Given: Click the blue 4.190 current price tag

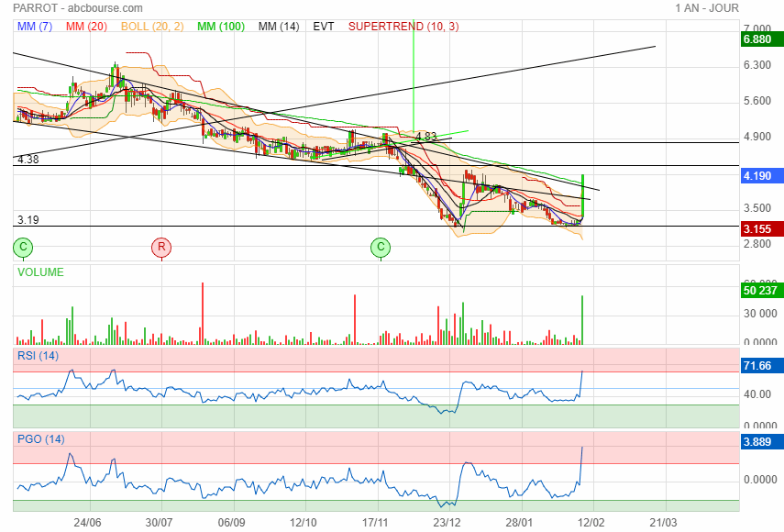Looking at the screenshot, I should 757,175.
